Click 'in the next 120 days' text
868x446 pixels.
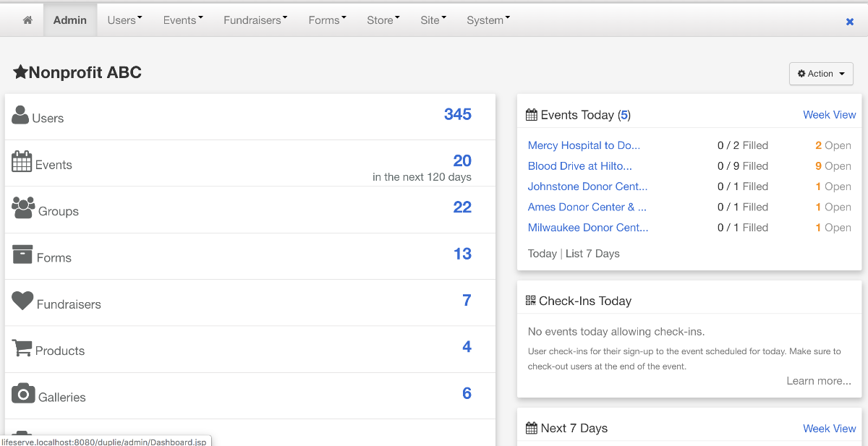422,177
